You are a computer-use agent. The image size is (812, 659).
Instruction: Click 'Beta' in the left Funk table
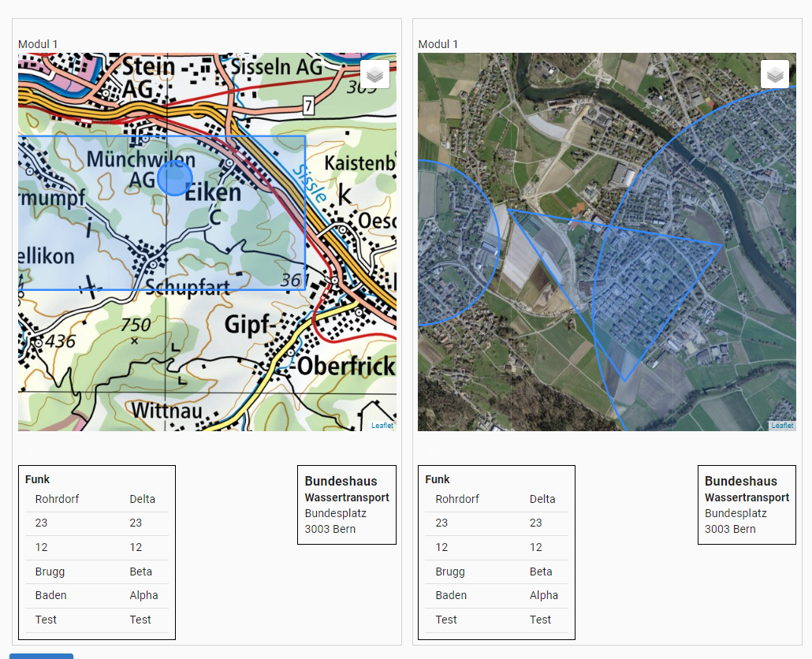[x=141, y=572]
